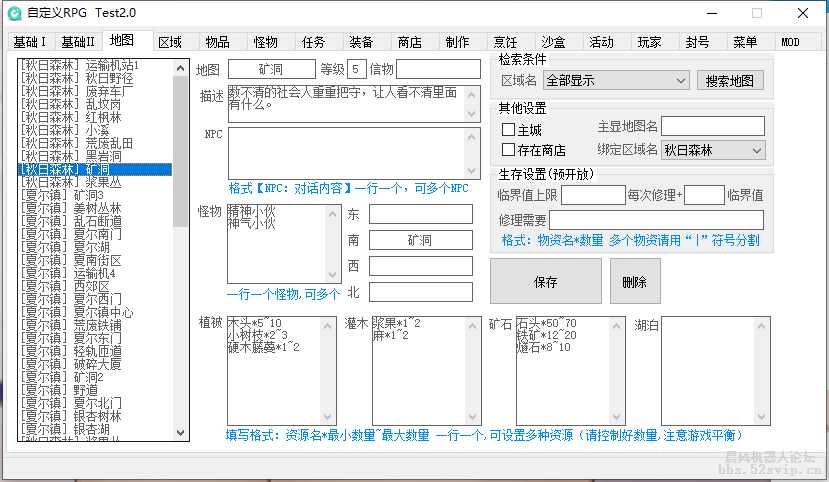
Task: Open the 绑定区域名 dropdown showing 秋日森林
Action: click(x=713, y=150)
